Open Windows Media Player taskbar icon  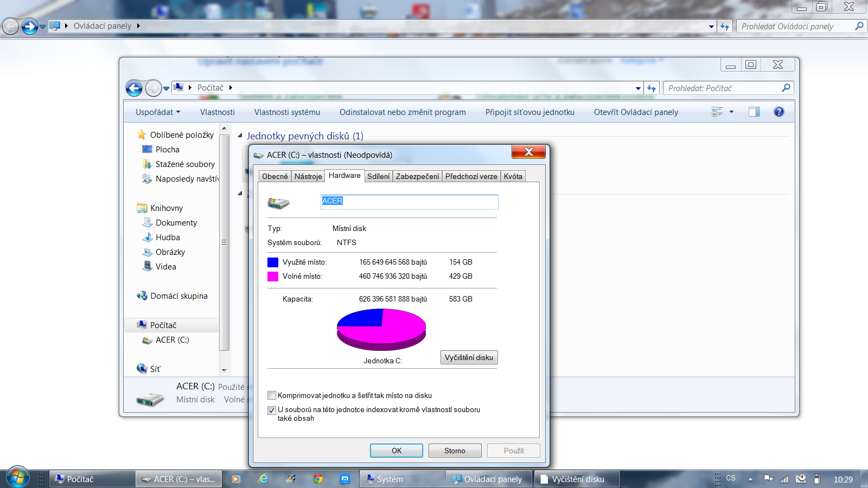click(x=236, y=479)
